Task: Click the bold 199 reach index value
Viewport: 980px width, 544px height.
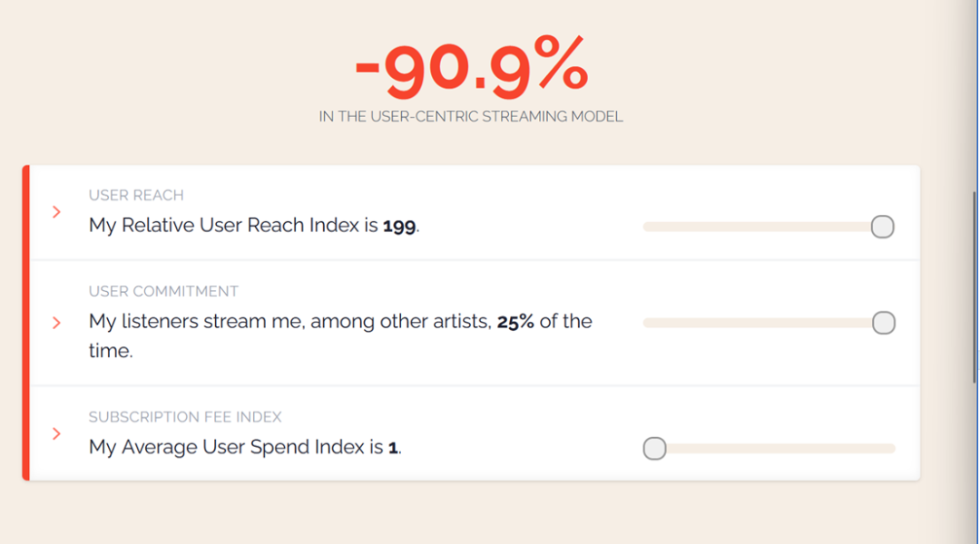Action: point(399,226)
